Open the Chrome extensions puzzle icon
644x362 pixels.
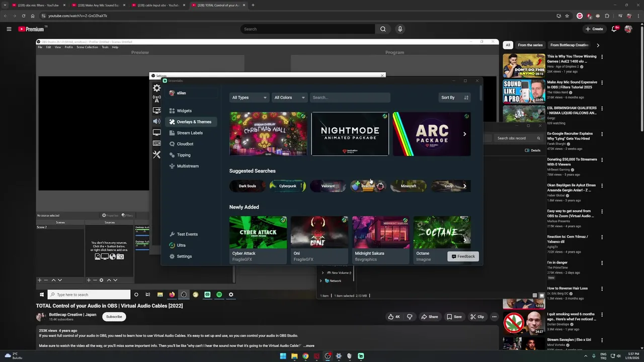coord(607,16)
